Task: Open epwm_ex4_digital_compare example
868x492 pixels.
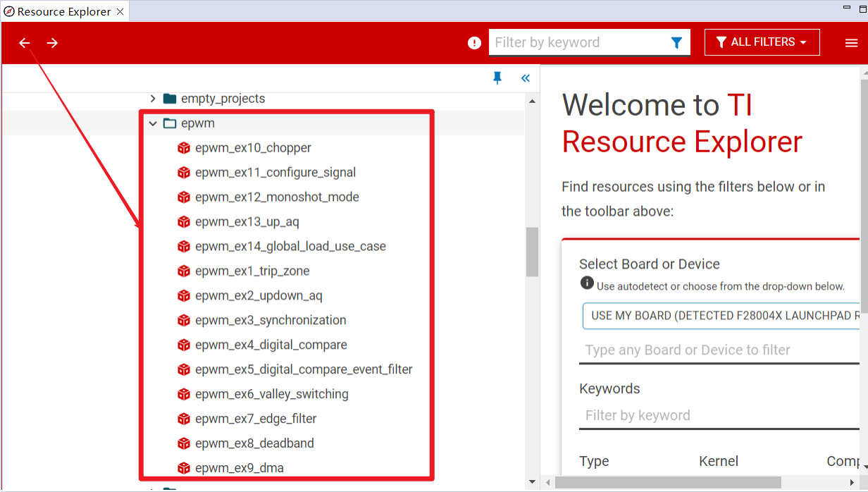Action: click(271, 345)
